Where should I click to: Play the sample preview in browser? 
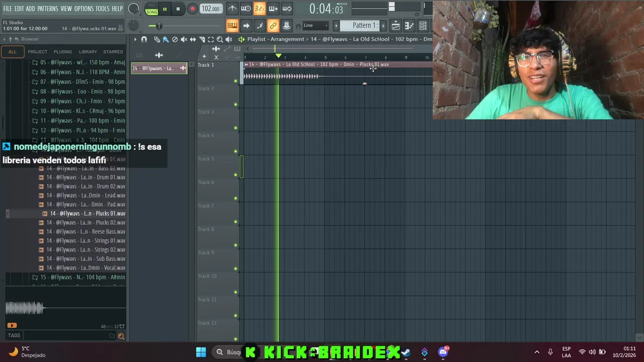[12, 326]
